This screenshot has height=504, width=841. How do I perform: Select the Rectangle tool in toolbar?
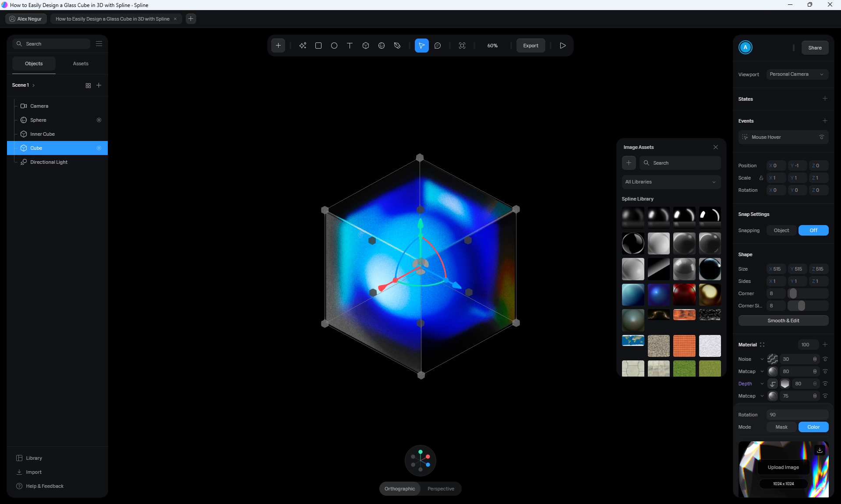coord(318,46)
